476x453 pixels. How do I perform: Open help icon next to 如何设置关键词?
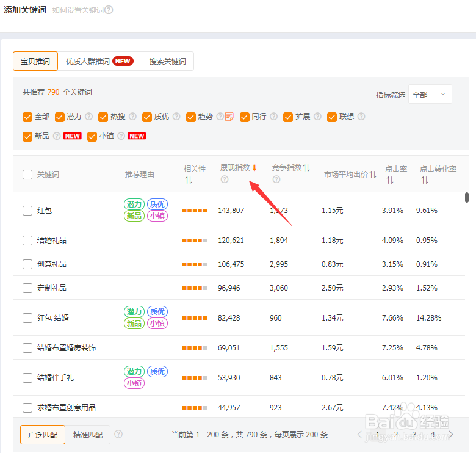[109, 10]
